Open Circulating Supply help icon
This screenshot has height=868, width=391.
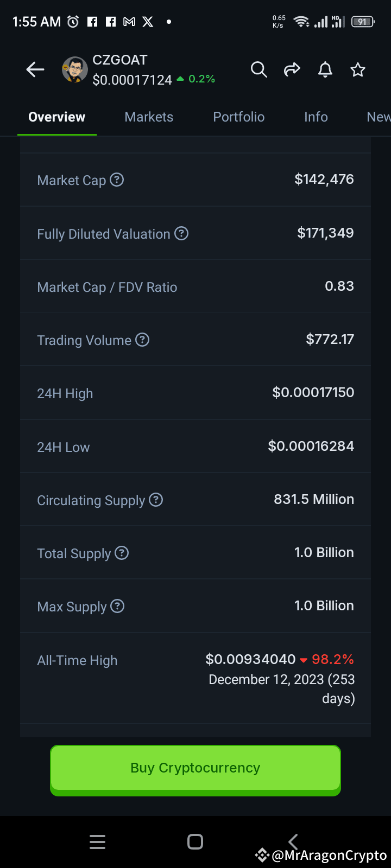(156, 500)
